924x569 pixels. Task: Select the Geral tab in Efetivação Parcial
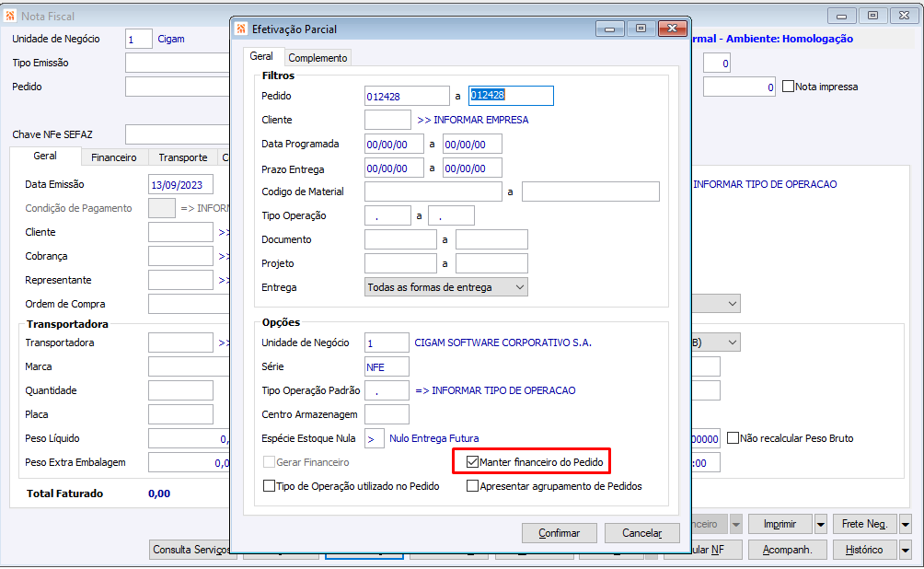[x=261, y=56]
